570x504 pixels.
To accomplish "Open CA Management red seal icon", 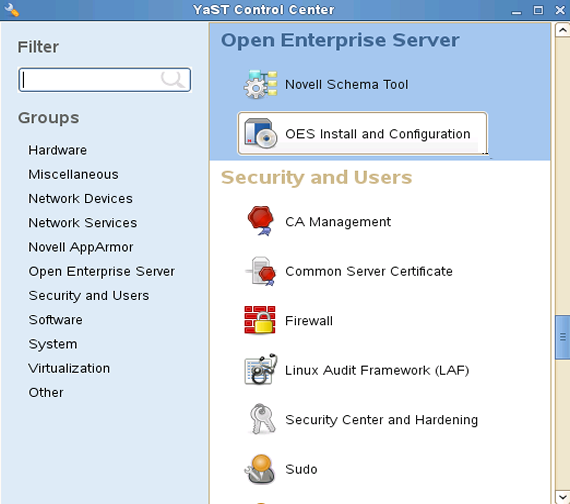I will tap(260, 221).
